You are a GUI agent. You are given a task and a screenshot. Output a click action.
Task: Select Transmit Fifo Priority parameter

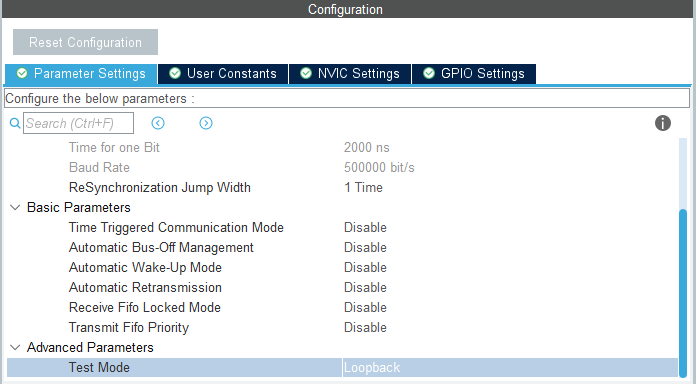click(129, 327)
